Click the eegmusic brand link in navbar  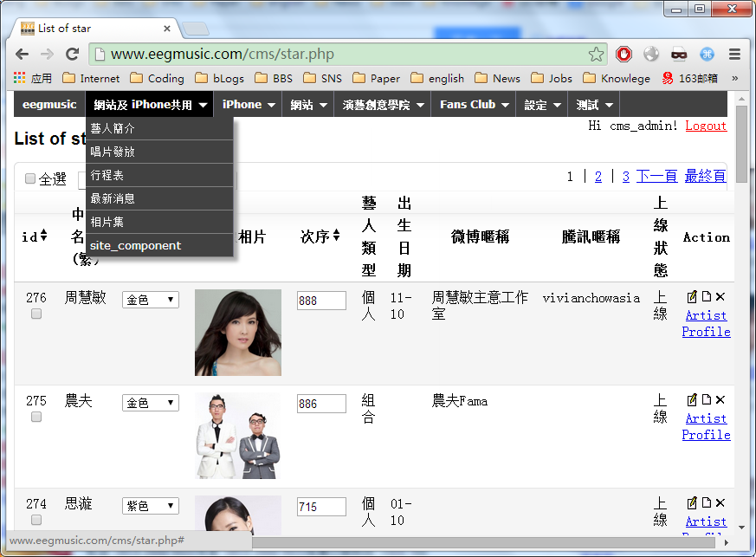[49, 105]
